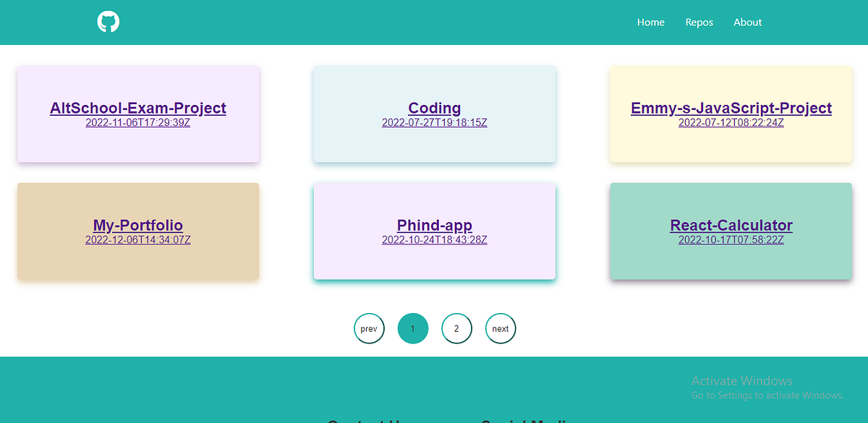Click the next pagination button
Image resolution: width=868 pixels, height=423 pixels.
[501, 328]
